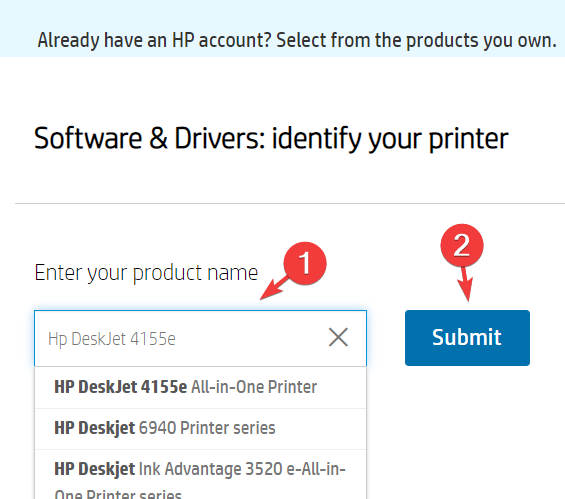Click the blue Submit button
The width and height of the screenshot is (565, 499).
pyautogui.click(x=467, y=338)
